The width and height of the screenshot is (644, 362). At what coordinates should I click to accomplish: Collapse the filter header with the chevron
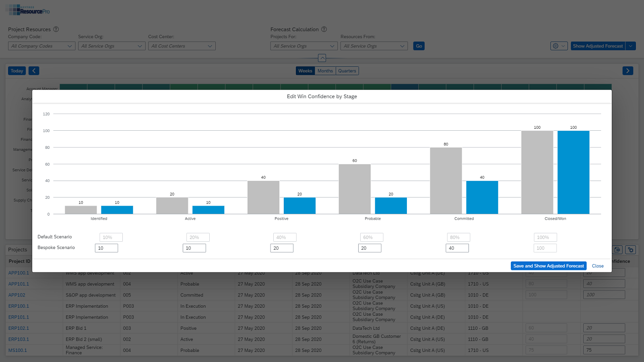pyautogui.click(x=322, y=58)
